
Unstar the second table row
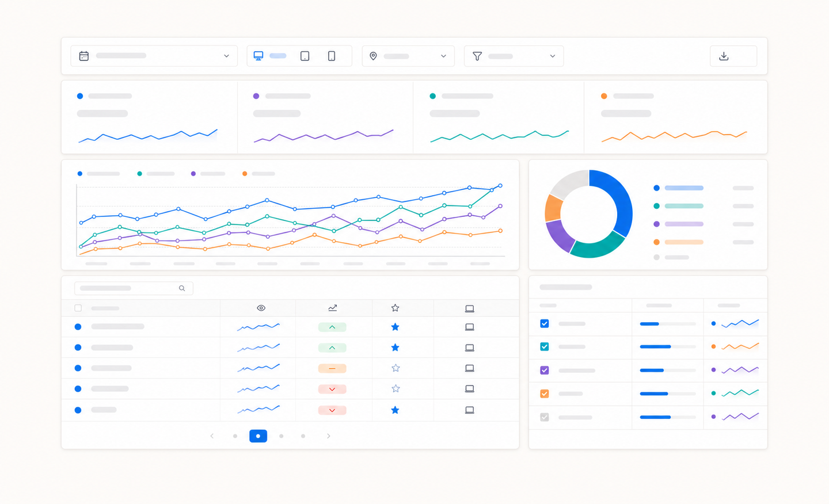coord(396,348)
